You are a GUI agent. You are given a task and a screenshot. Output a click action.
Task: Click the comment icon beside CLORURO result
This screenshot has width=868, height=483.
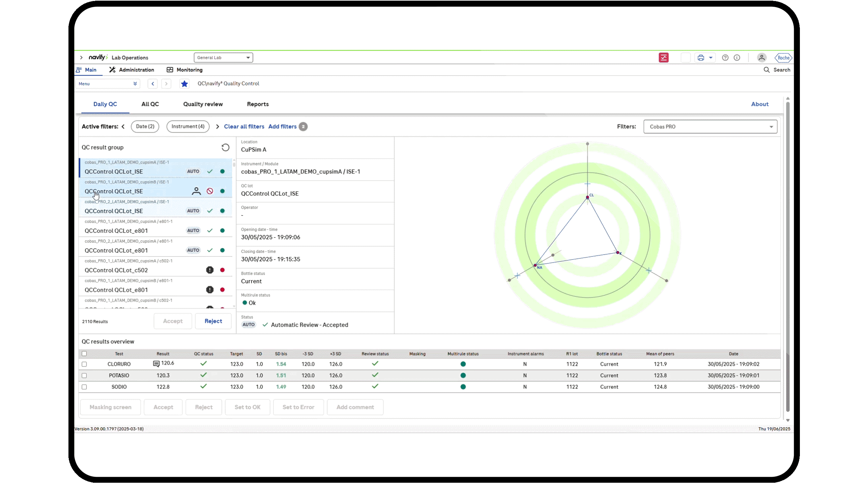pos(156,364)
